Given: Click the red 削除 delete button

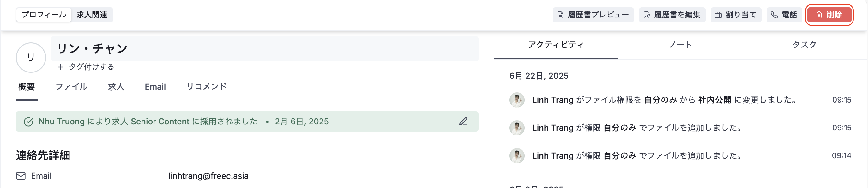Looking at the screenshot, I should (x=829, y=15).
